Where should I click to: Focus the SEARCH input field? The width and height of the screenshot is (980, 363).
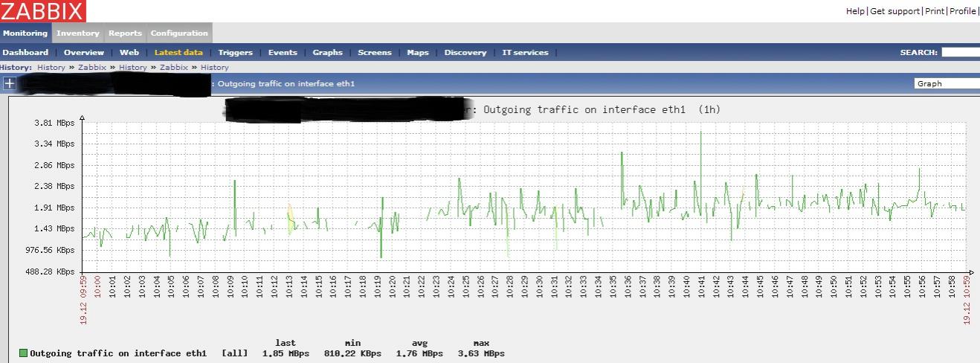point(961,52)
